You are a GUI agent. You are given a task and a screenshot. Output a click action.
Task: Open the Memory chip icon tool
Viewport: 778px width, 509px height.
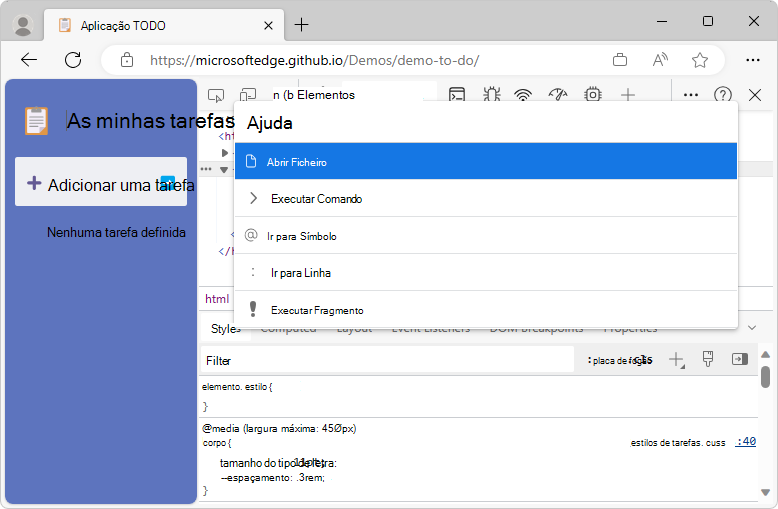pyautogui.click(x=593, y=95)
